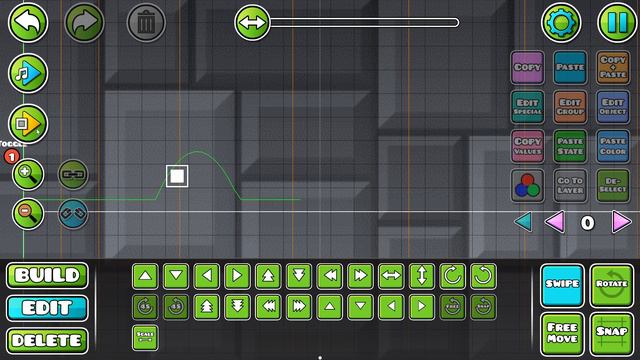640x360 pixels.
Task: Zoom in with the magnifier plus
Action: [x=28, y=175]
